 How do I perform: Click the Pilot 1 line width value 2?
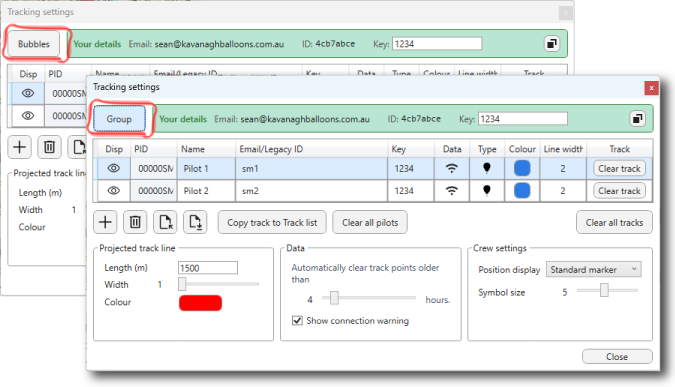(x=563, y=168)
